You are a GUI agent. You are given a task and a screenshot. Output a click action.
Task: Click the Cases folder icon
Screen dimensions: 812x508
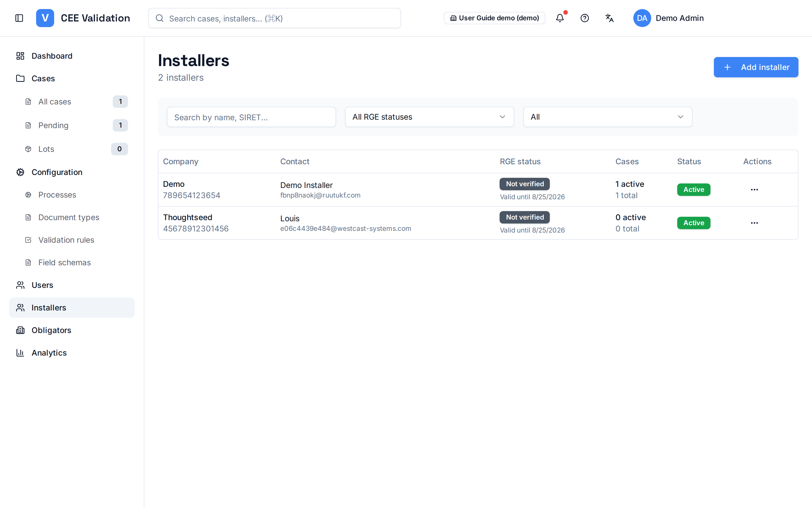(x=20, y=78)
